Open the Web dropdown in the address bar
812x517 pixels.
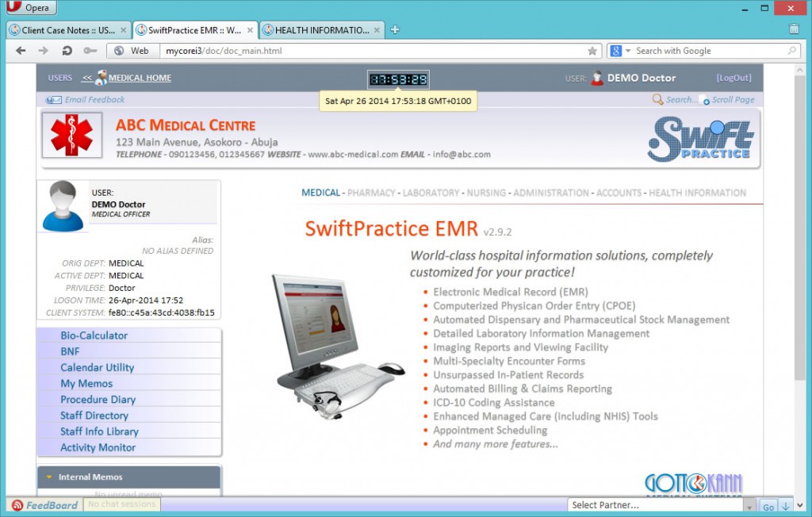[x=133, y=49]
